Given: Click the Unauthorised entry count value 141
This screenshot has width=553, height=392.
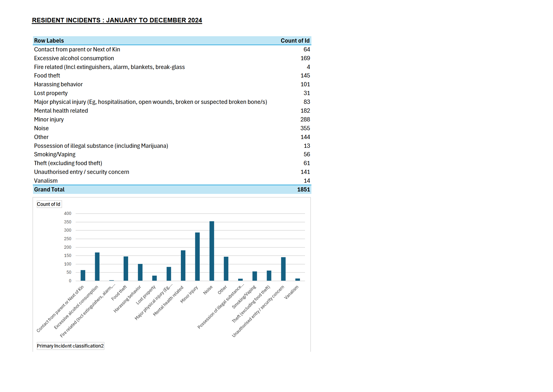Looking at the screenshot, I should point(305,172).
